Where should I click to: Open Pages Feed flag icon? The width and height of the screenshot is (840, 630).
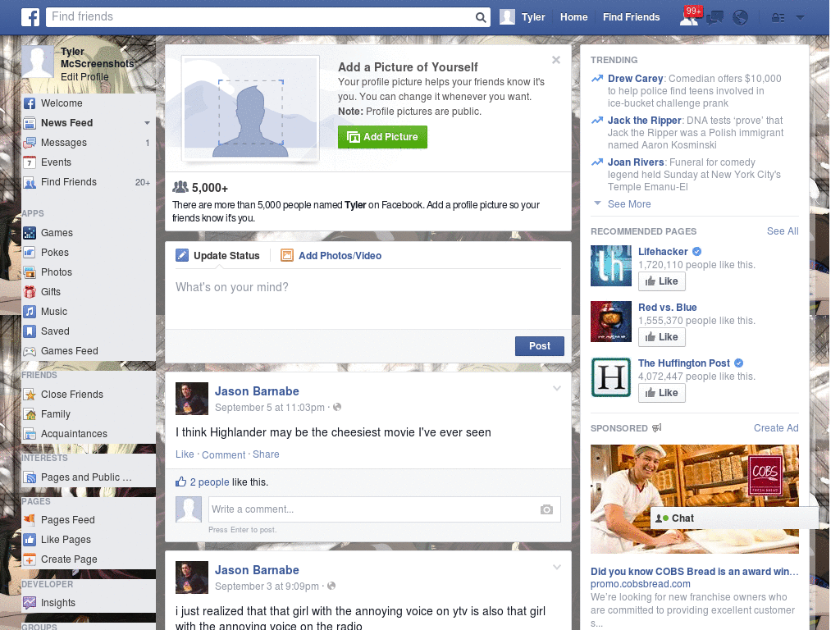tap(30, 519)
